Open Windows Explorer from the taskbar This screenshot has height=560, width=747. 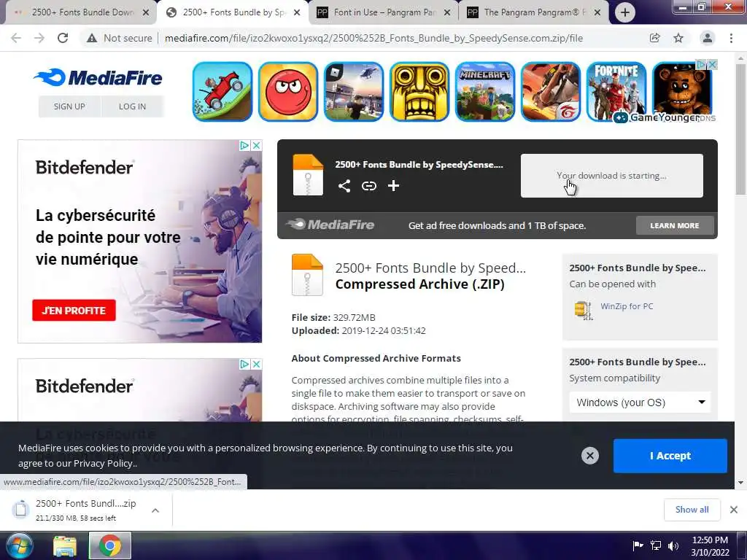point(65,546)
